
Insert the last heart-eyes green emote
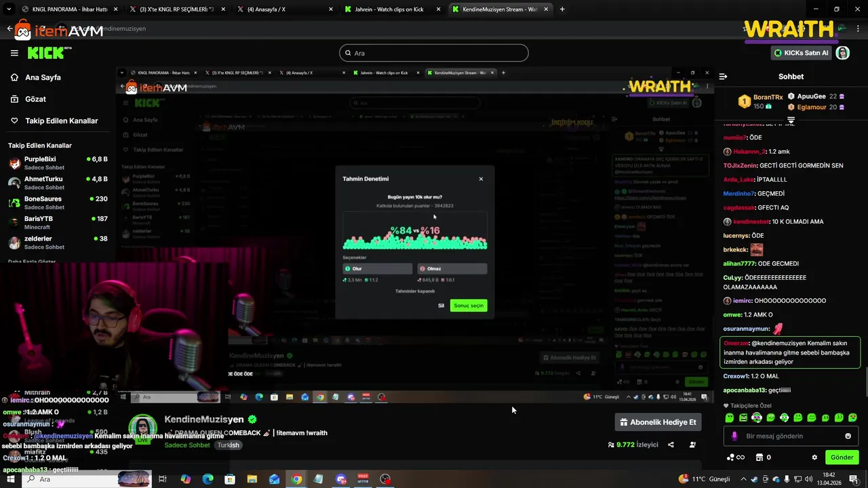pos(852,418)
